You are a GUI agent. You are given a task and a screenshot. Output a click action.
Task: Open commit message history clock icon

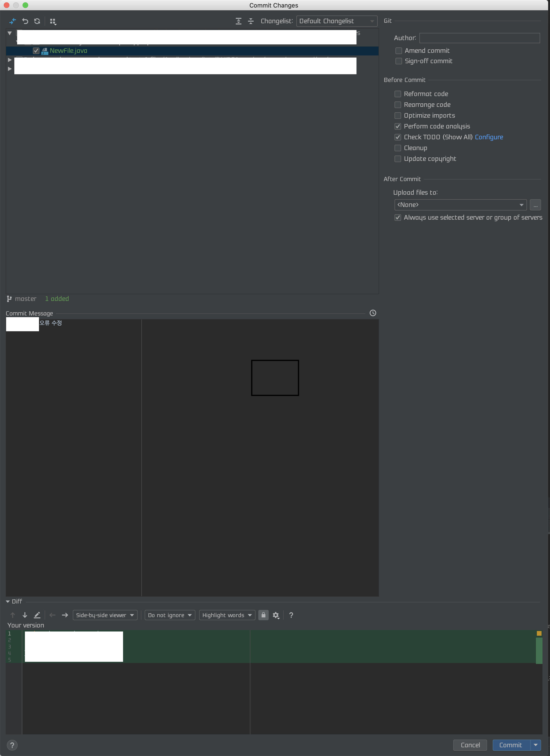point(373,313)
